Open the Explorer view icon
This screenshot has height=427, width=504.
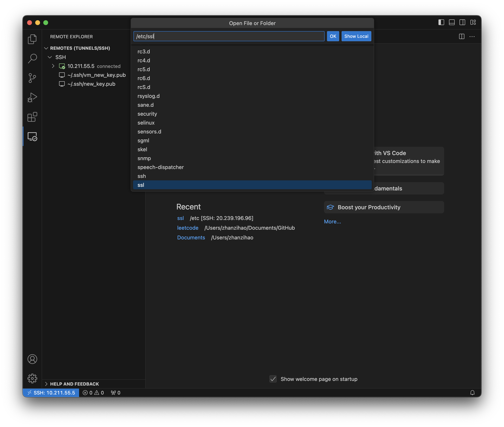click(x=32, y=39)
